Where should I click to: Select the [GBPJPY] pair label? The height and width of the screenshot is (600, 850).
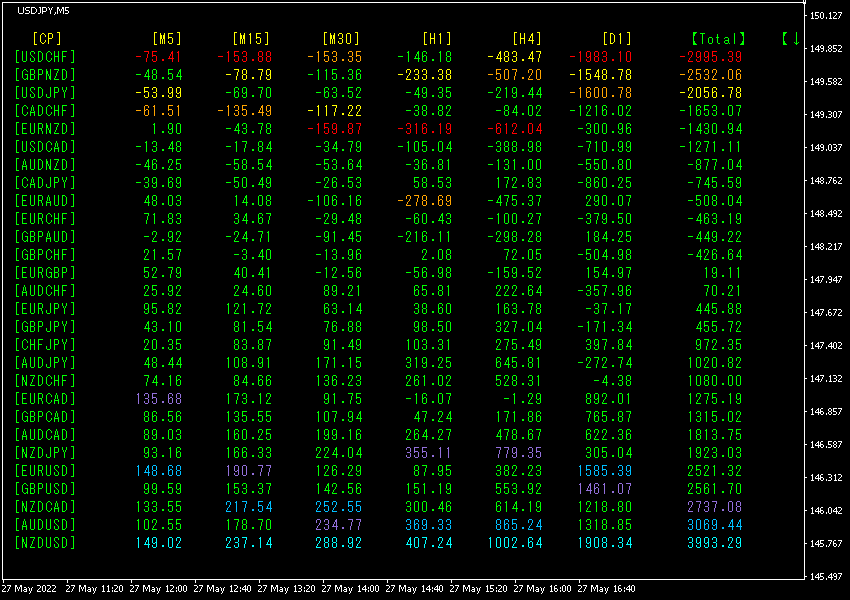pos(45,327)
